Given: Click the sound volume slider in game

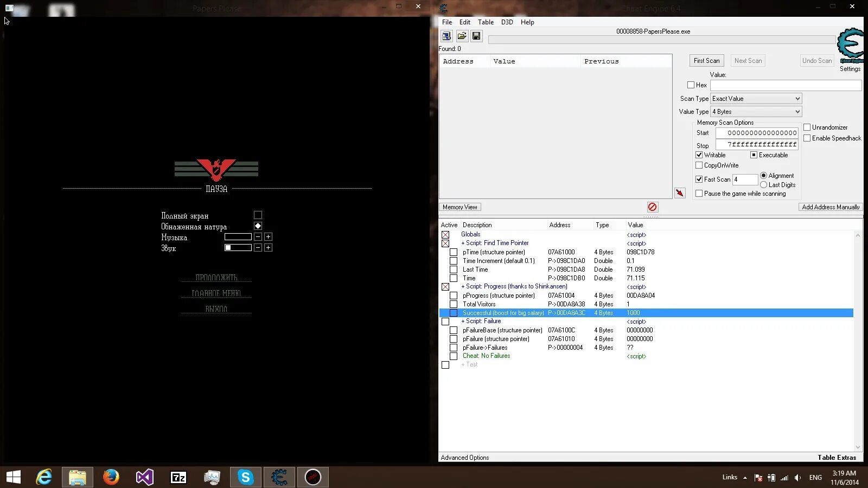Looking at the screenshot, I should pos(238,248).
